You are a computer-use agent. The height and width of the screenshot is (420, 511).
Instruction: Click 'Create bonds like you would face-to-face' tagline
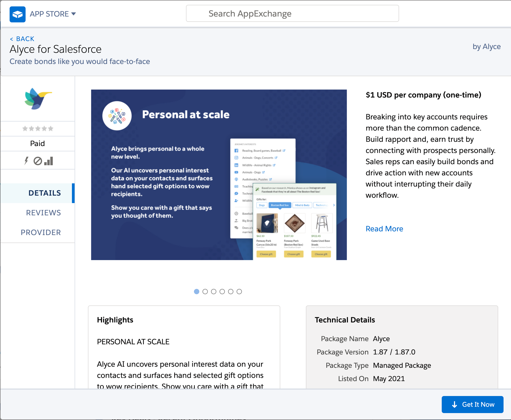pyautogui.click(x=80, y=62)
